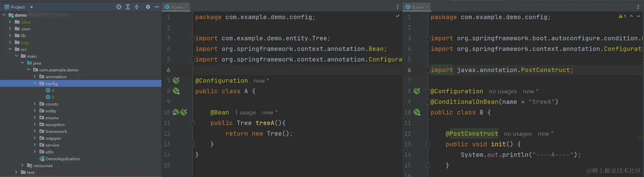Click the init method name in B.java
644x177 pixels.
pos(498,144)
